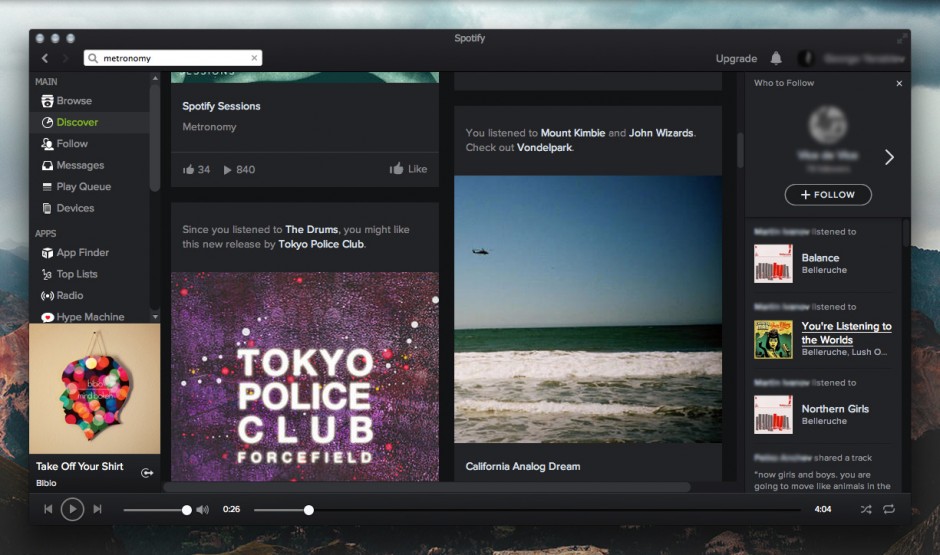Skip to the next track
Viewport: 940px width, 555px height.
(x=97, y=509)
